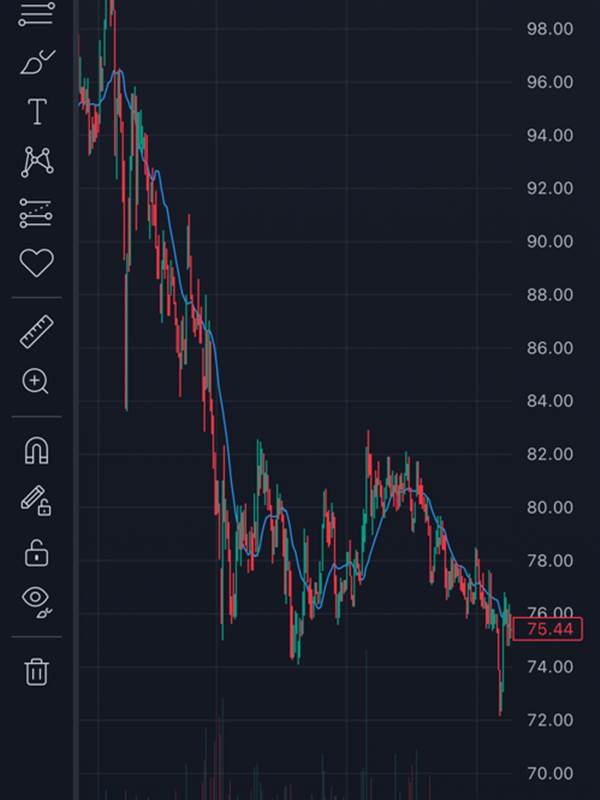
Task: Toggle hide all drawings eye icon
Action: click(37, 602)
